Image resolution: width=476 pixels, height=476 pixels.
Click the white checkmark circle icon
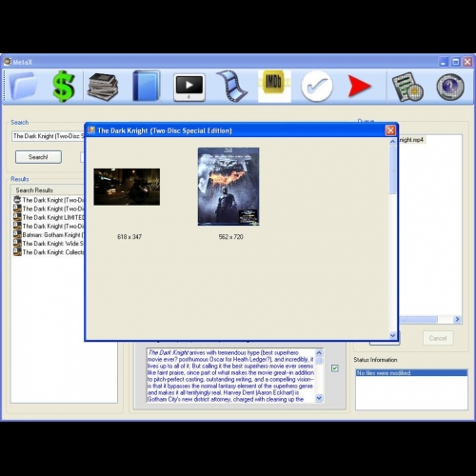317,87
